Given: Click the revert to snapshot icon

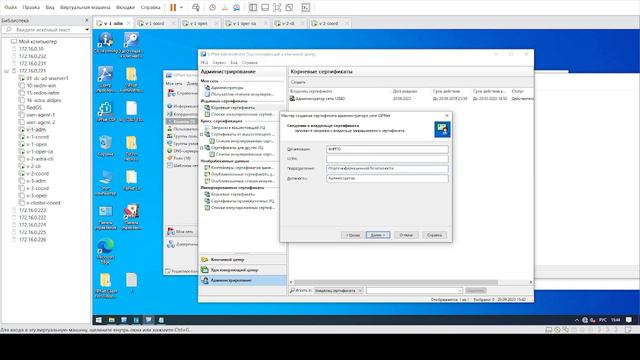Looking at the screenshot, I should click(224, 7).
